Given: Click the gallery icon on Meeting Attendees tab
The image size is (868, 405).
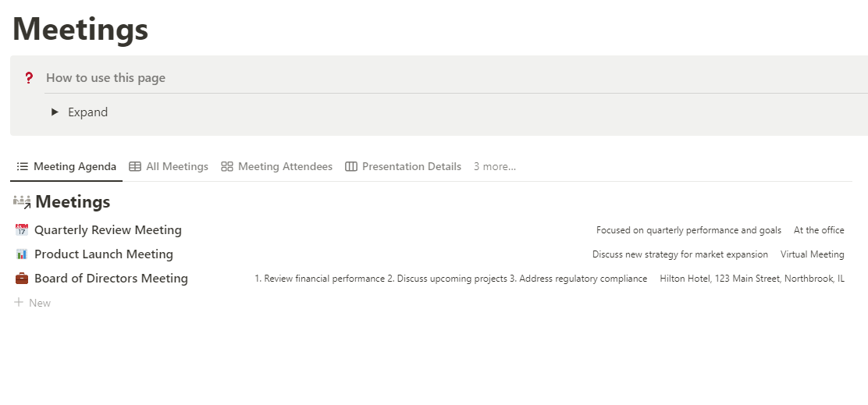Looking at the screenshot, I should coord(227,166).
